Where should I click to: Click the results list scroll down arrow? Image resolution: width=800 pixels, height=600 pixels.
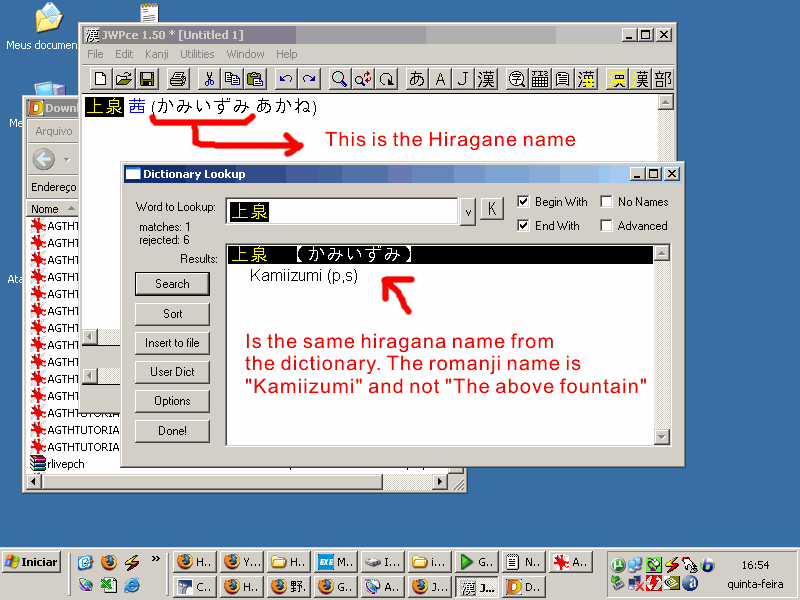click(662, 437)
